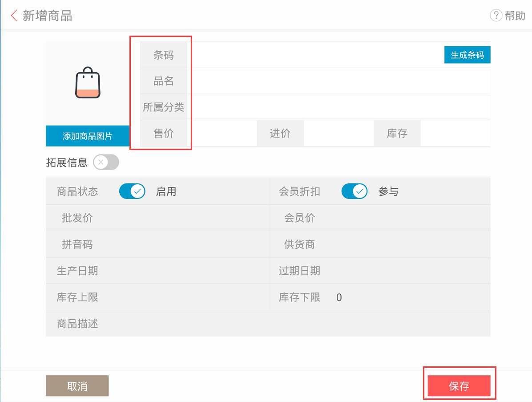Click the 库存 stock quantity field
This screenshot has width=532, height=402.
pos(455,134)
